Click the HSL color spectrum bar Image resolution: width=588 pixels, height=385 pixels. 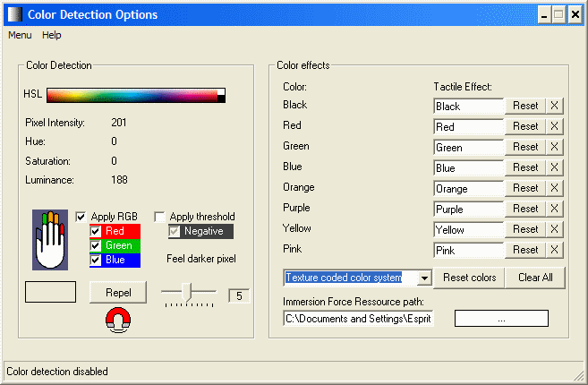point(136,95)
